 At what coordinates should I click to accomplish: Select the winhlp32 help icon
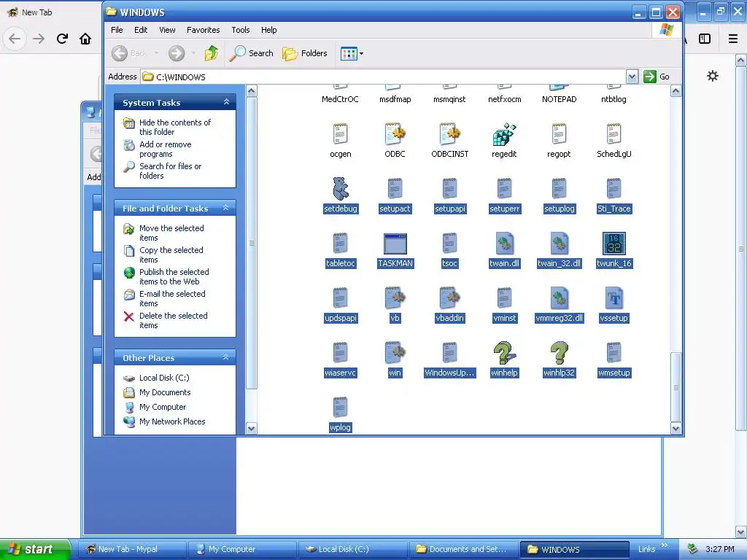559,354
